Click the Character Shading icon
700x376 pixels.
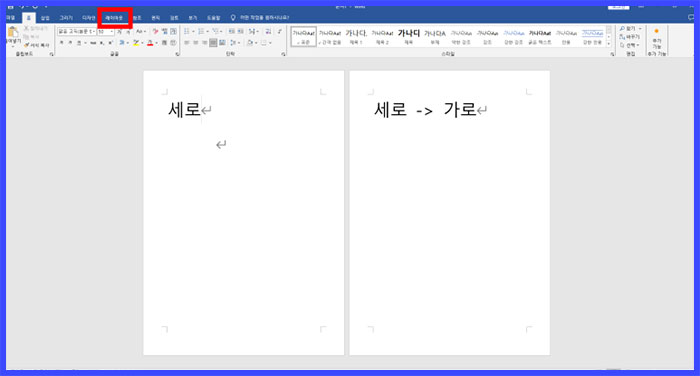[x=164, y=43]
